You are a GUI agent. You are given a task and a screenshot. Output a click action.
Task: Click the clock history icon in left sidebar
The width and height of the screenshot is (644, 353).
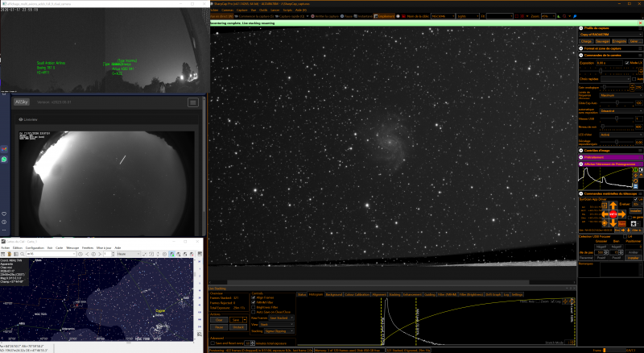4,222
